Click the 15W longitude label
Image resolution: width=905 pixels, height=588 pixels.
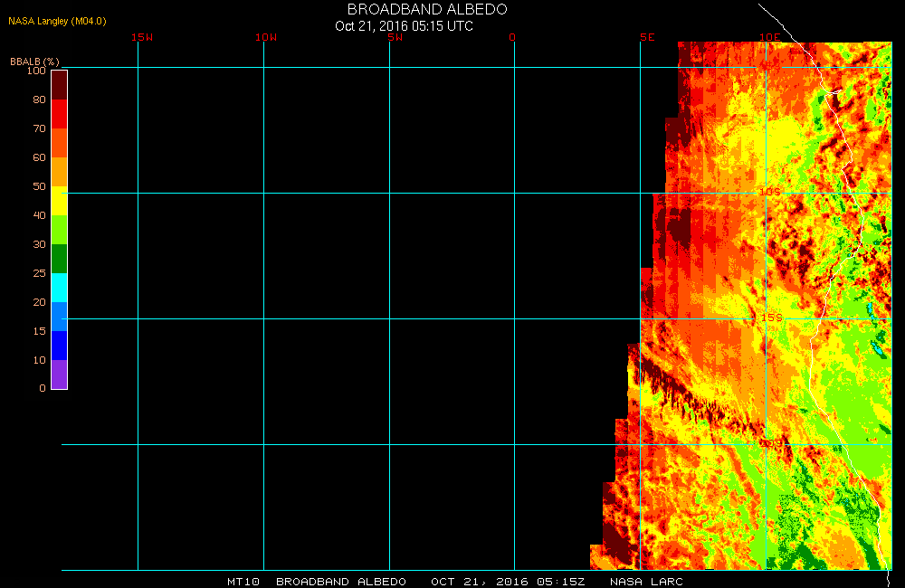click(141, 38)
